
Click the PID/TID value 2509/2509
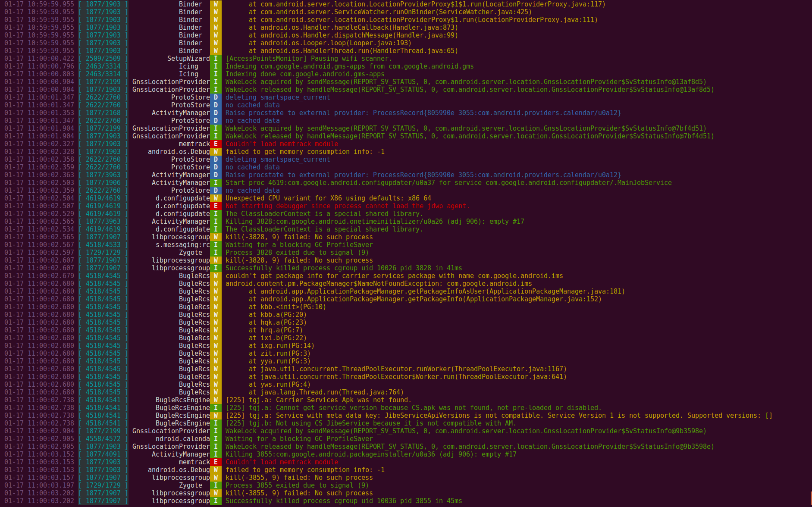pos(103,59)
